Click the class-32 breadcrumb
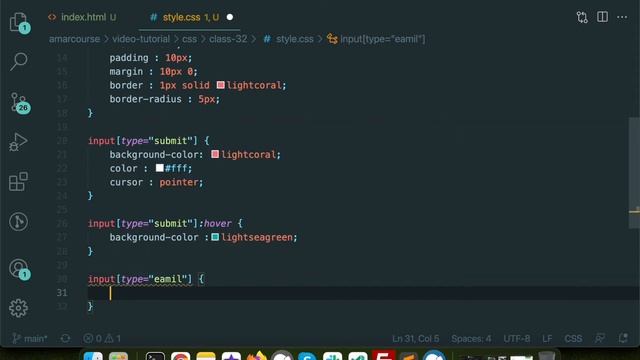This screenshot has height=360, width=640. (x=228, y=39)
